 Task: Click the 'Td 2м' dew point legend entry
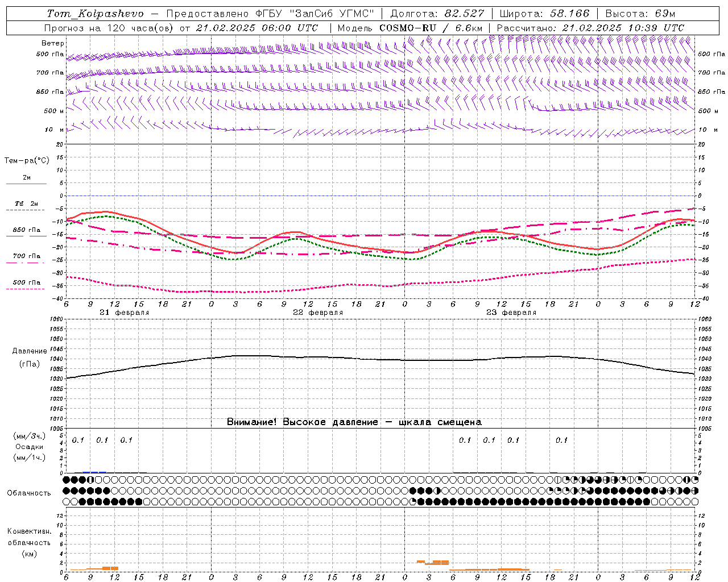pos(26,203)
